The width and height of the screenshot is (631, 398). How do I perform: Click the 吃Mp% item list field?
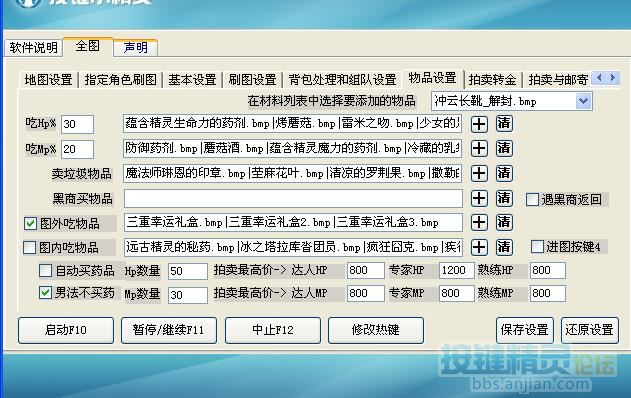click(292, 148)
